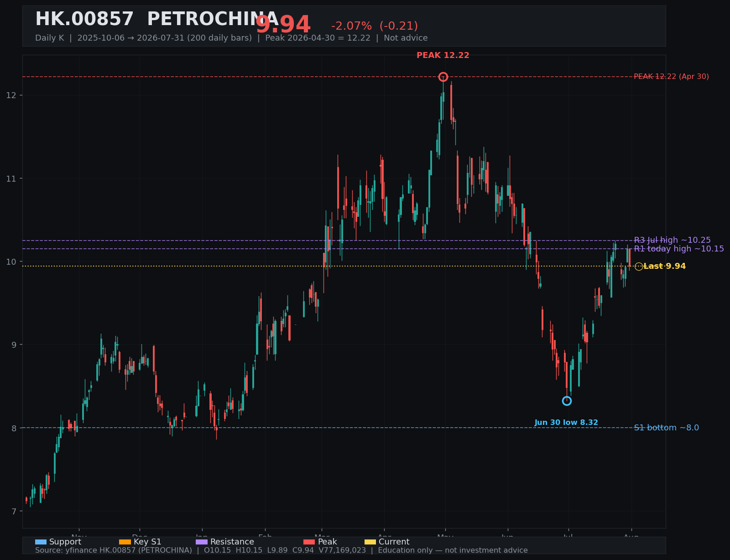Screen dimensions: 730x560
Task: Click the "PEAK 12.22" annotation above the marker
Action: point(443,55)
